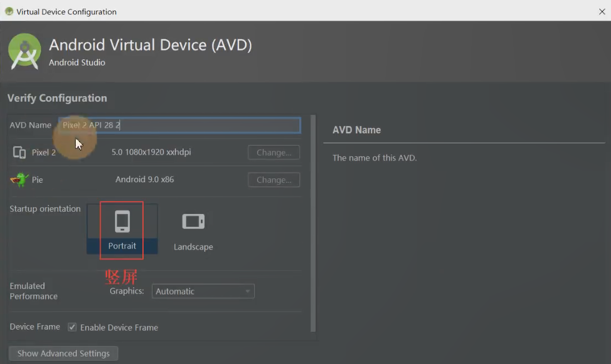Screen dimensions: 611x364
Task: Click Change button for Pixel 2 device
Action: click(x=274, y=152)
